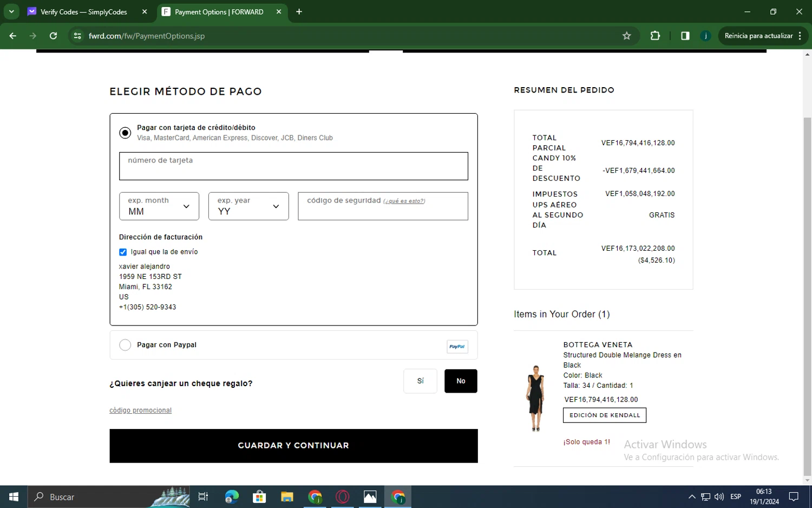The image size is (812, 508).
Task: Open the browser extensions puzzle icon
Action: (x=655, y=36)
